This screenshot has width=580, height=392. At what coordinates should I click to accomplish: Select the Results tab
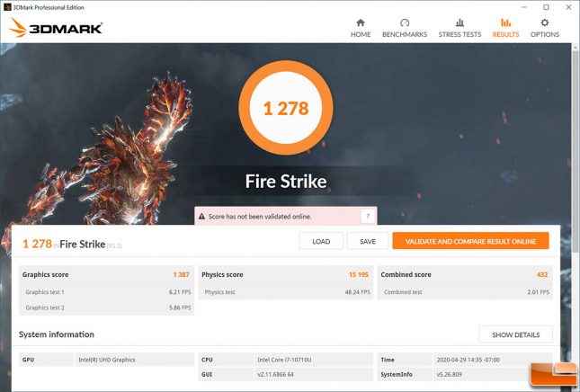click(x=505, y=28)
